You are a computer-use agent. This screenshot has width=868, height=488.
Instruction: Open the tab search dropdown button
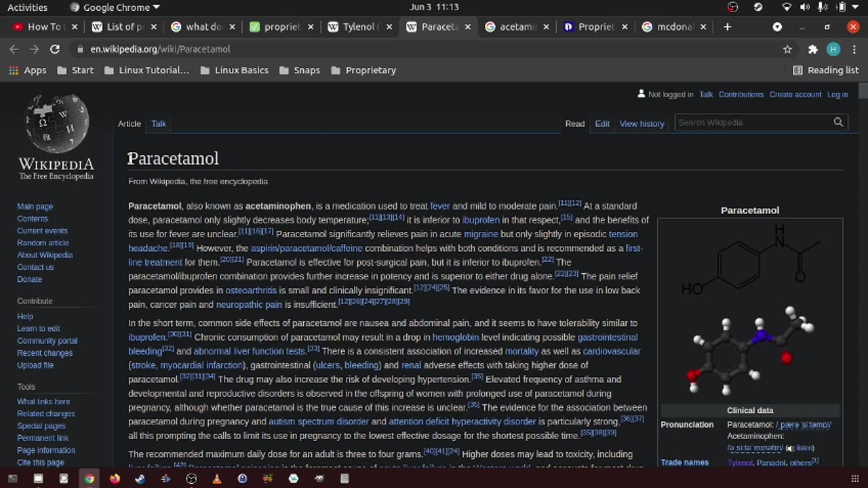click(777, 27)
